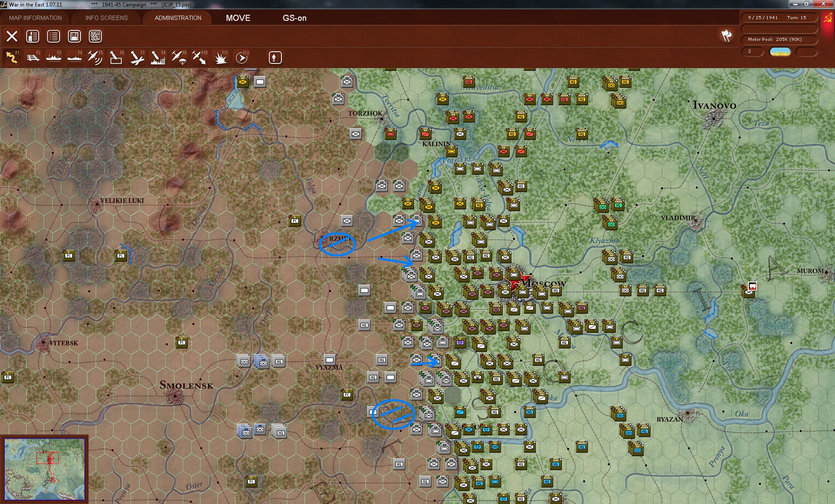Screen dimensions: 835x504
Task: Click the white flags victory icon
Action: [x=726, y=35]
